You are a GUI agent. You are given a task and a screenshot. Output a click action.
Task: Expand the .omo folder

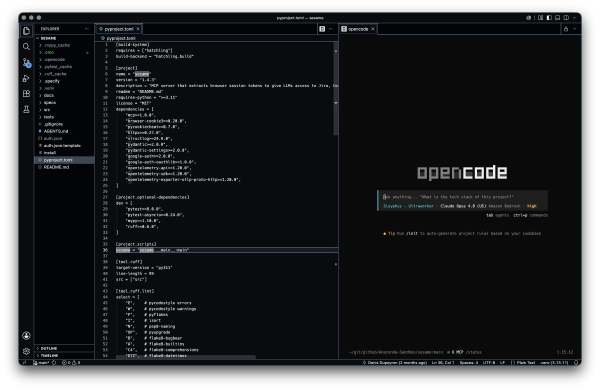(64, 52)
